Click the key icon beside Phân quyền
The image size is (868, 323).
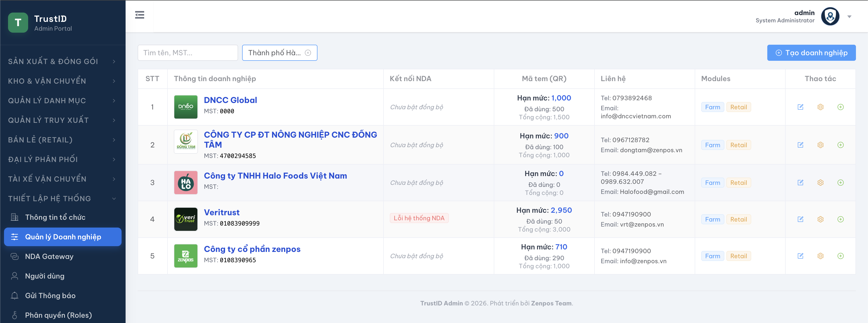click(15, 315)
